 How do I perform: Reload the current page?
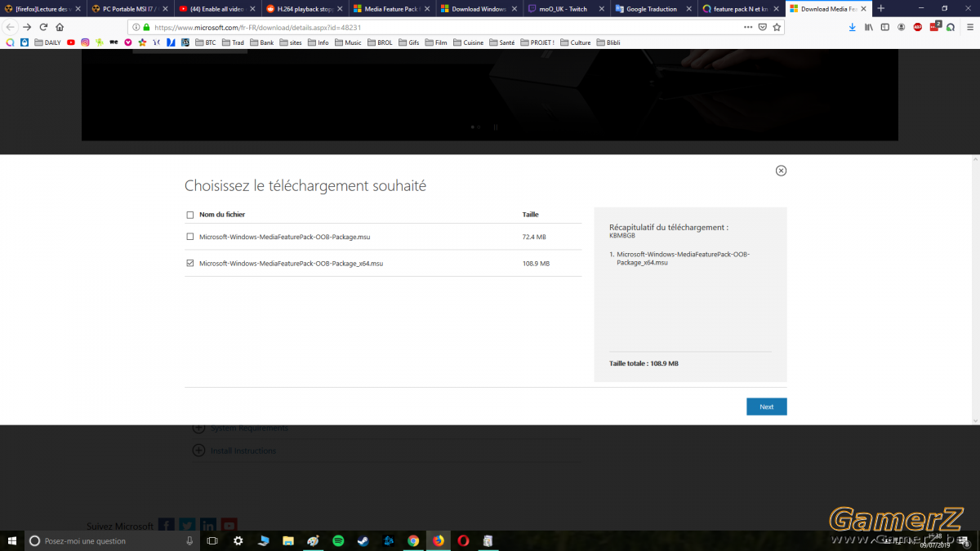click(43, 27)
